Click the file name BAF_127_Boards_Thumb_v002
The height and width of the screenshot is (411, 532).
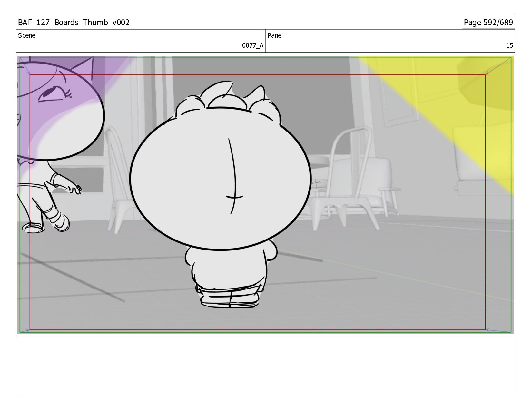(74, 23)
